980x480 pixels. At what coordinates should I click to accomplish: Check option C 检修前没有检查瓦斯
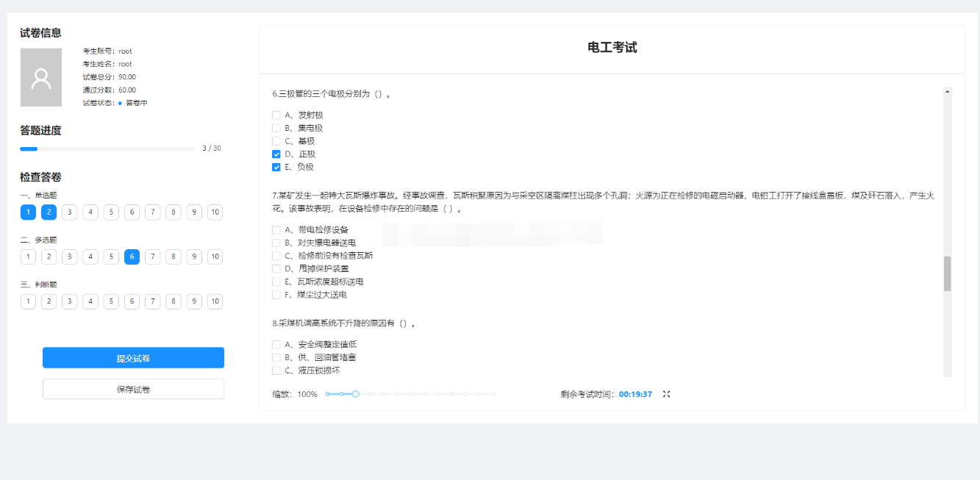[x=276, y=256]
